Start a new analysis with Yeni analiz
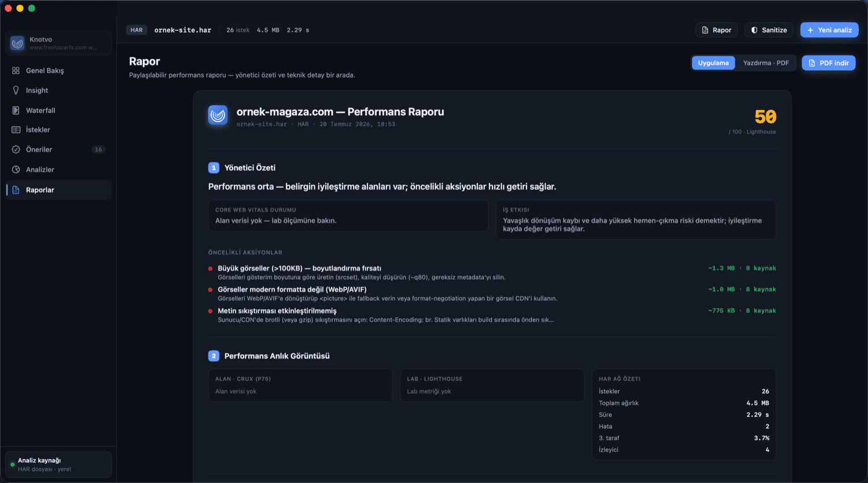868x483 pixels. (x=829, y=30)
